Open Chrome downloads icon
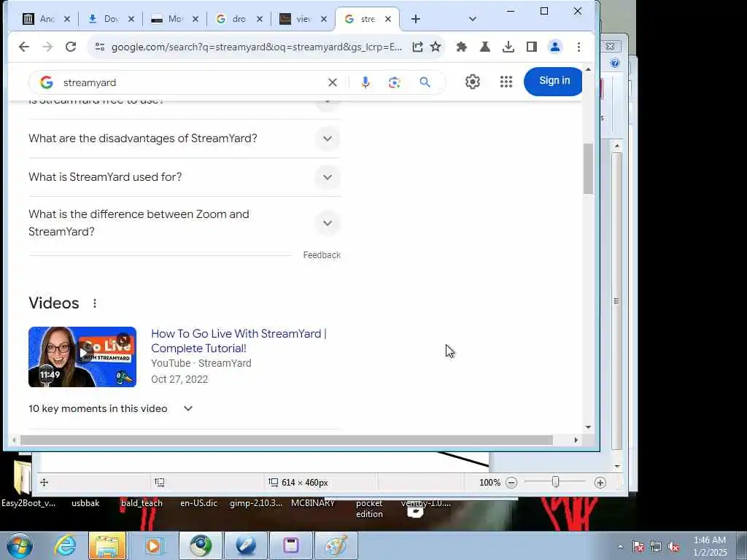Image resolution: width=747 pixels, height=560 pixels. coord(508,47)
